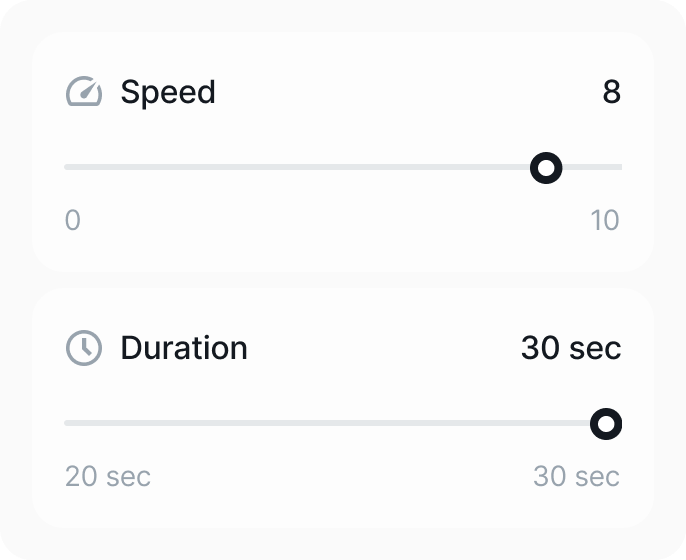This screenshot has width=686, height=560.
Task: Click the "Duration" title label
Action: click(x=184, y=348)
